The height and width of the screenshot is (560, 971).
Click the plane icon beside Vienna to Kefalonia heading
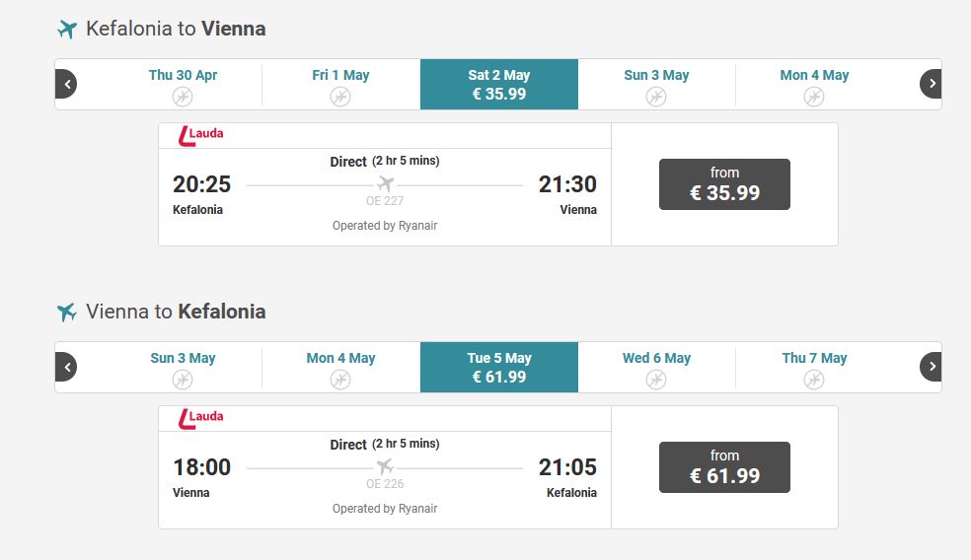click(67, 312)
